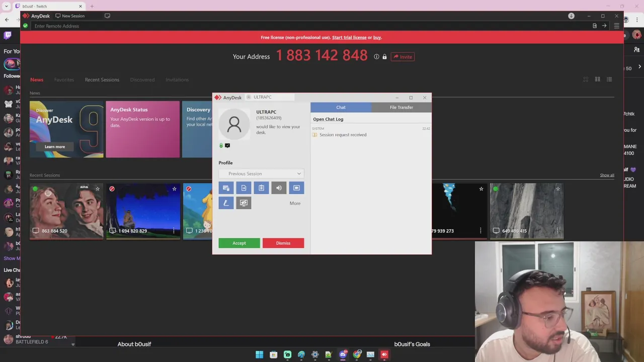
Task: Dismiss the ULTRAPC session request
Action: click(x=283, y=243)
